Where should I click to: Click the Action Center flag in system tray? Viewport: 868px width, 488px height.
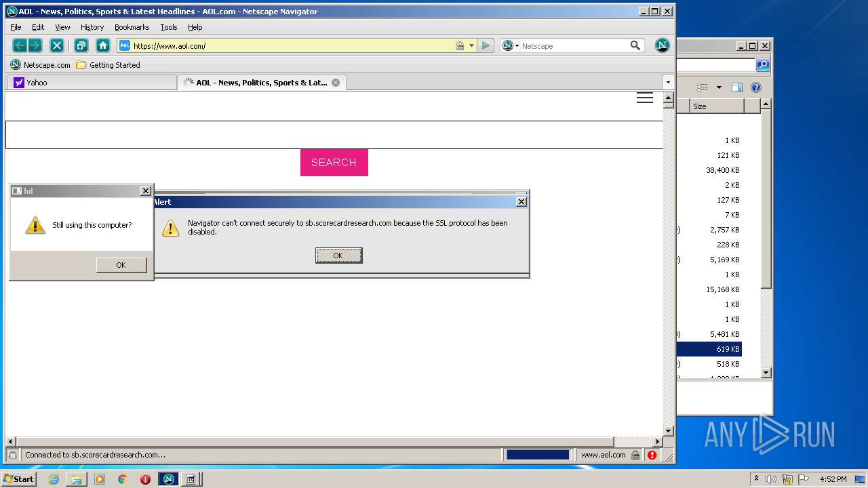(804, 479)
